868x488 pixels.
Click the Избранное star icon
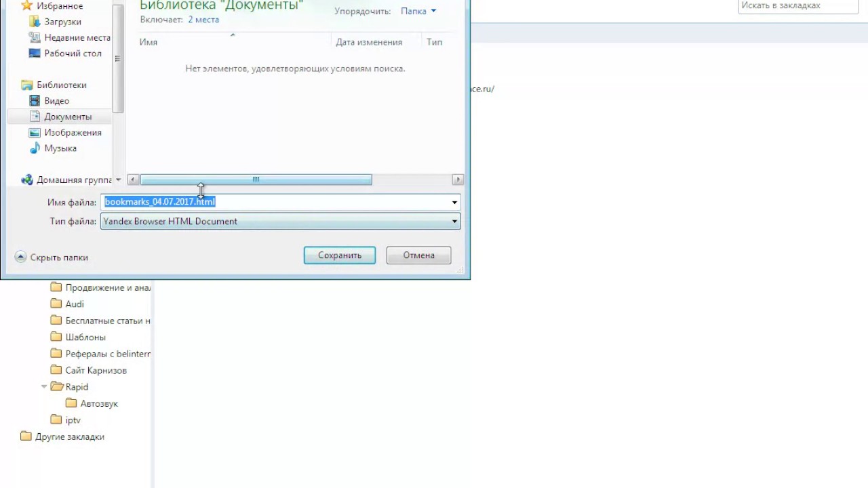tap(27, 6)
